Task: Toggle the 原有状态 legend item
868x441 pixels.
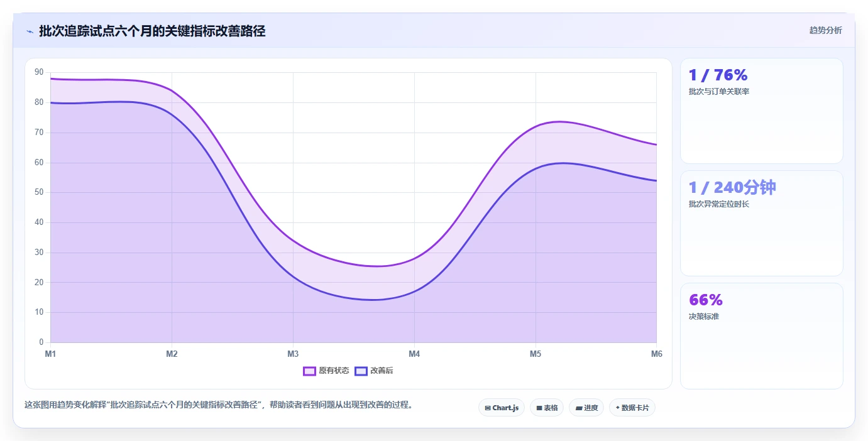Action: coord(326,371)
